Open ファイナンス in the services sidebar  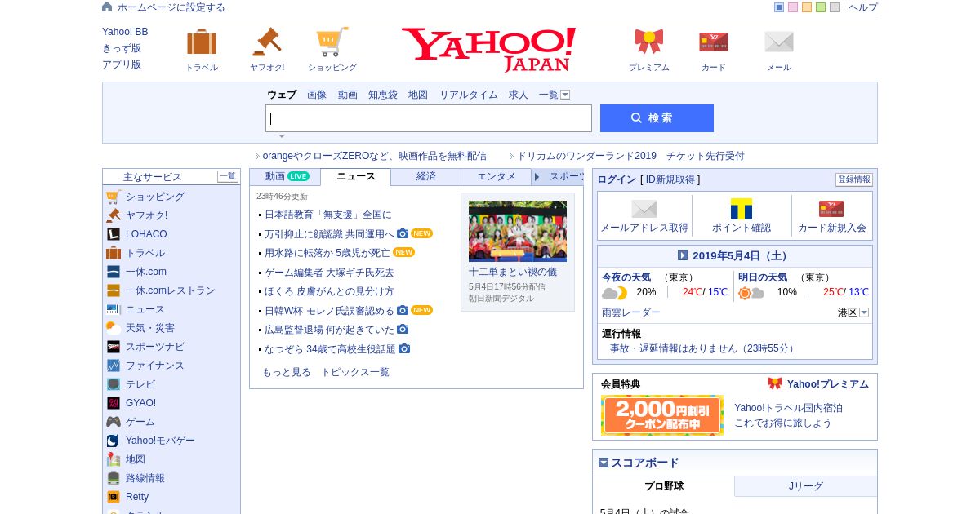pos(155,366)
